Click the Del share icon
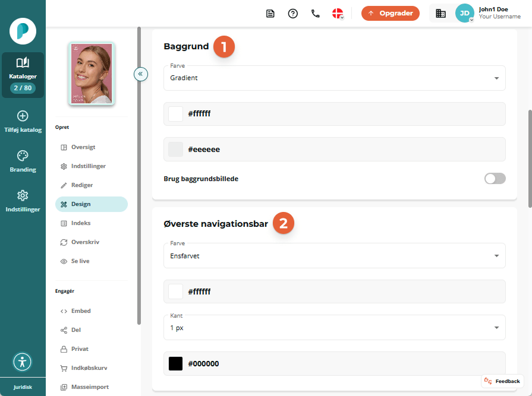This screenshot has height=396, width=532. [x=64, y=330]
